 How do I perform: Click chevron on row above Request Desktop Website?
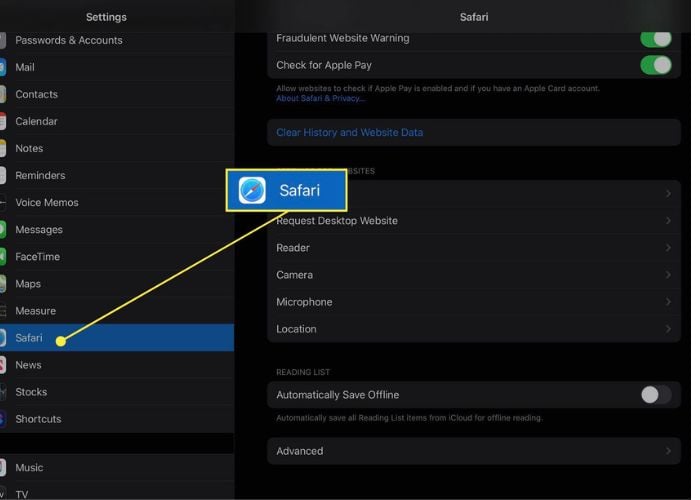(x=668, y=194)
